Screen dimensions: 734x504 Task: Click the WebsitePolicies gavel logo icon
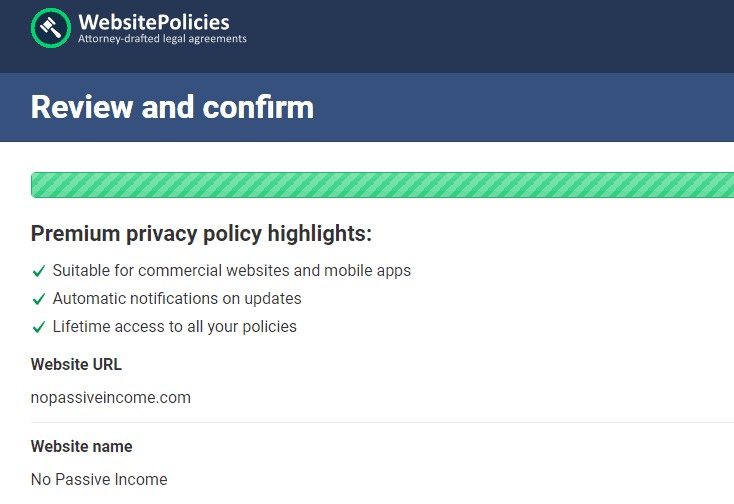pyautogui.click(x=51, y=28)
